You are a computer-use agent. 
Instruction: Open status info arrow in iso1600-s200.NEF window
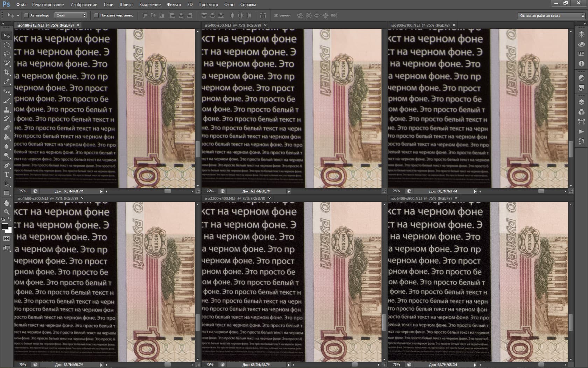(x=101, y=364)
